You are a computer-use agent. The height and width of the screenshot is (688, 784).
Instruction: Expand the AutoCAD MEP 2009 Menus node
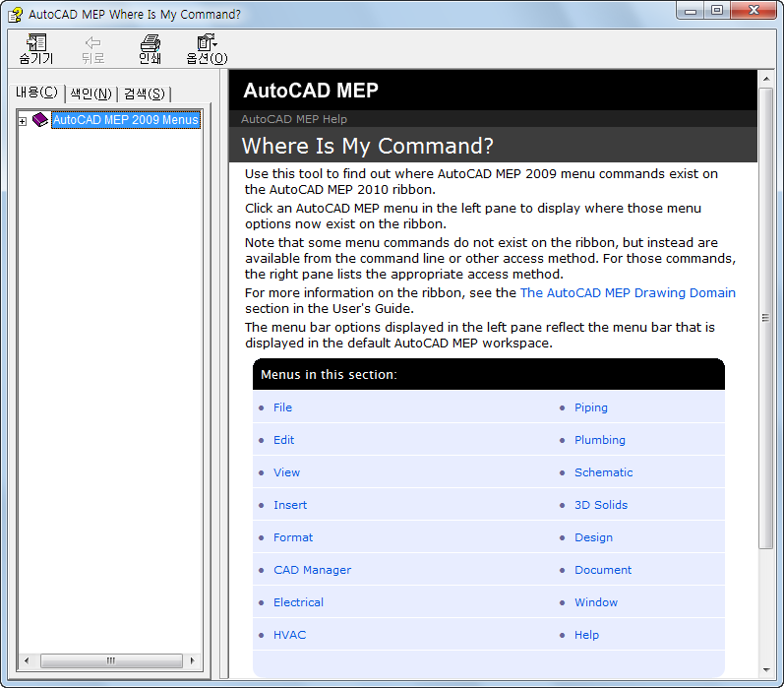click(23, 121)
